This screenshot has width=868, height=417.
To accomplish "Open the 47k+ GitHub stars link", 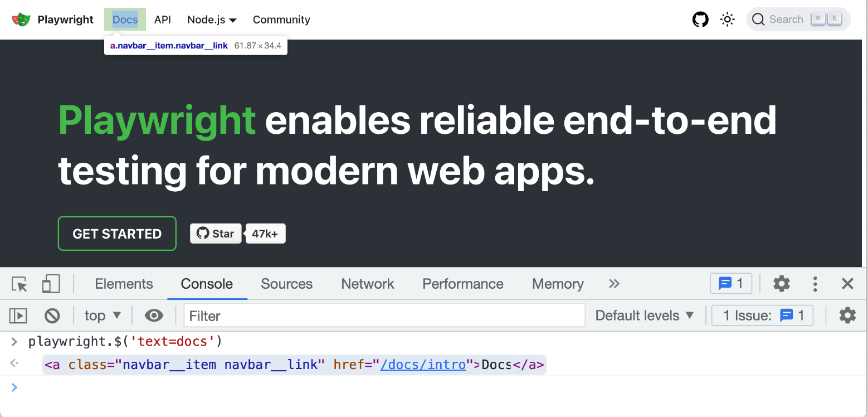I will click(x=265, y=234).
